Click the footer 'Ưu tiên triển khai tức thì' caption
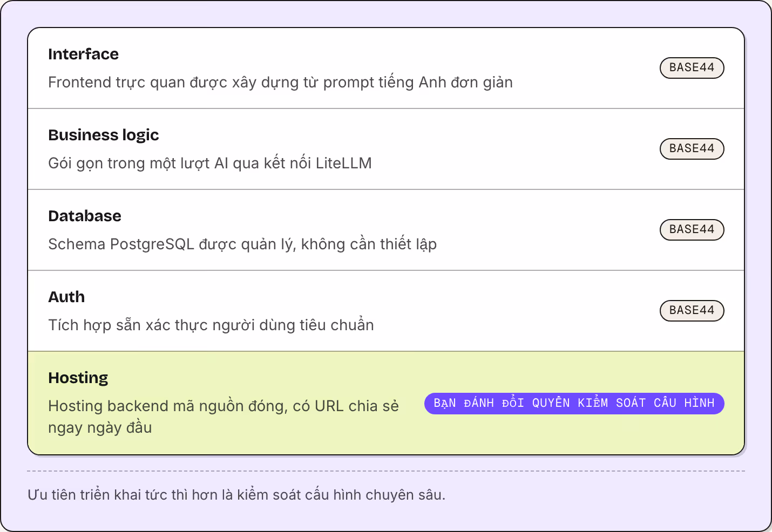 pos(236,495)
